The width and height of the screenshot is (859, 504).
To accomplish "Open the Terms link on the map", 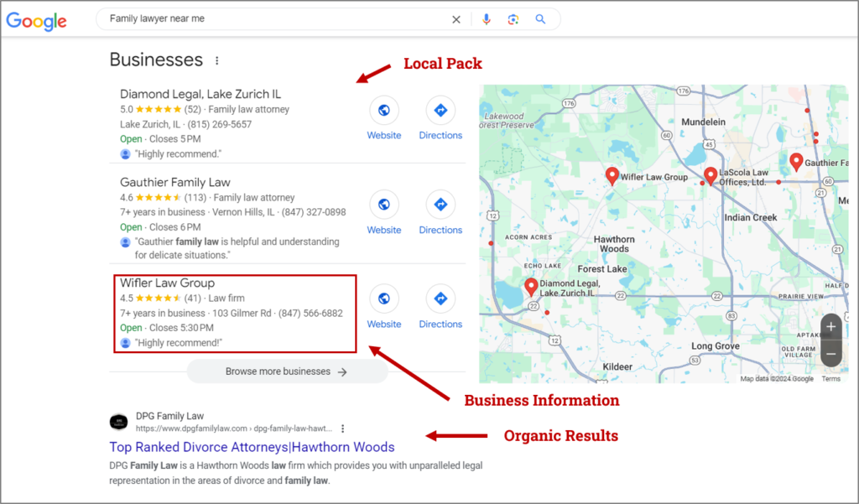I will coord(830,378).
